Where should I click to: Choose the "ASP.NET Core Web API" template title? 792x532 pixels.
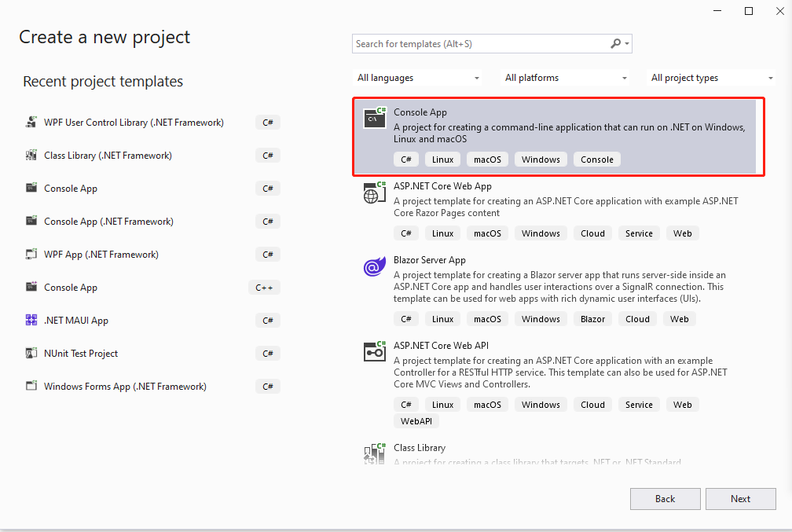click(441, 345)
